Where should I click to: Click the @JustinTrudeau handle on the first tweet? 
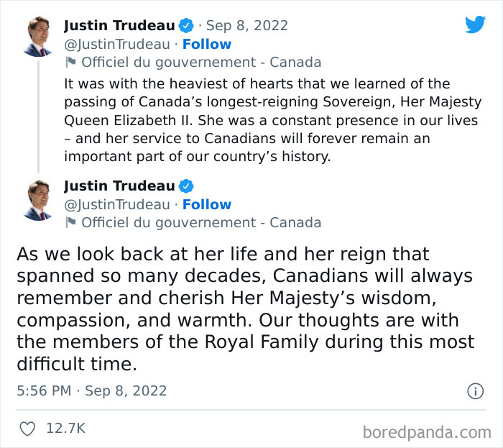(117, 44)
